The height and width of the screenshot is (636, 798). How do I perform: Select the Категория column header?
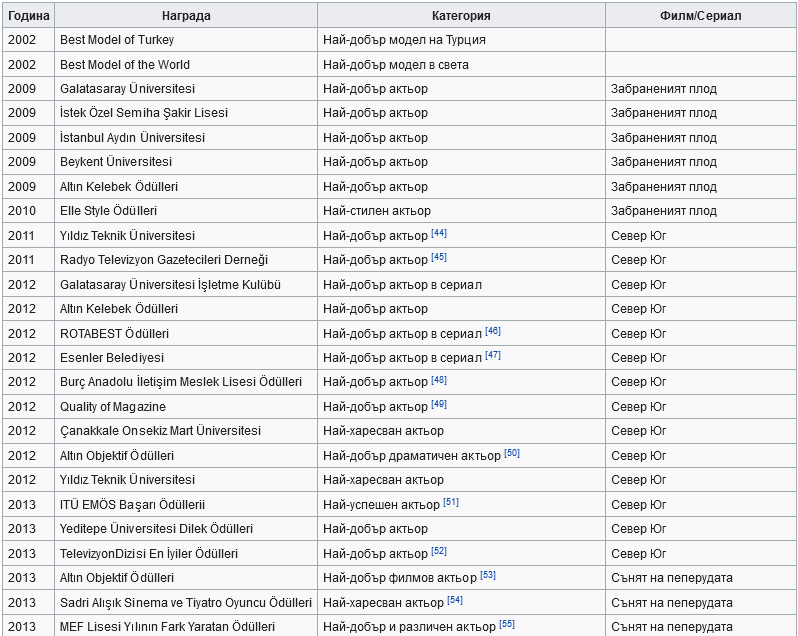click(x=461, y=16)
